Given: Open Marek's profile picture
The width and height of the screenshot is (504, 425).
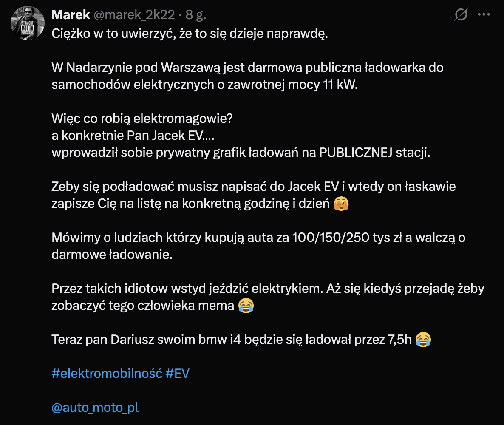Looking at the screenshot, I should tap(27, 23).
